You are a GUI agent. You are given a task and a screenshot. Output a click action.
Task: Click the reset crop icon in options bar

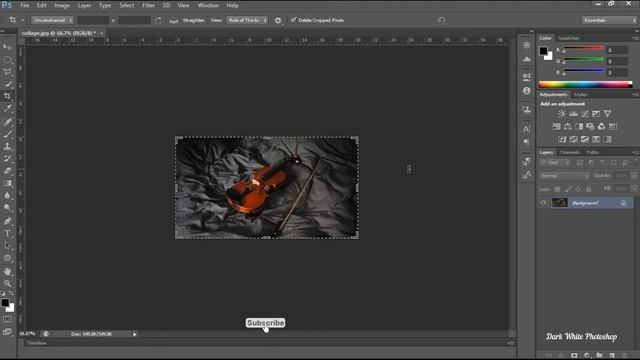point(441,20)
